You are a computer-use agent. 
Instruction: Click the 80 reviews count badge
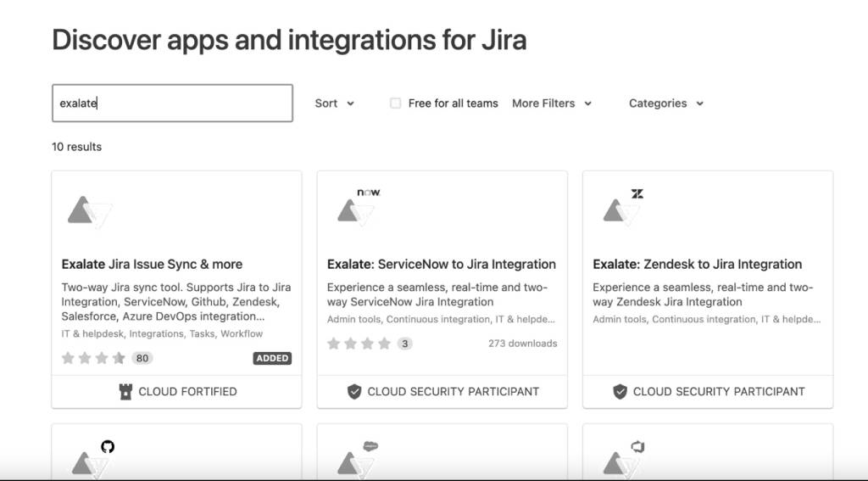click(142, 358)
